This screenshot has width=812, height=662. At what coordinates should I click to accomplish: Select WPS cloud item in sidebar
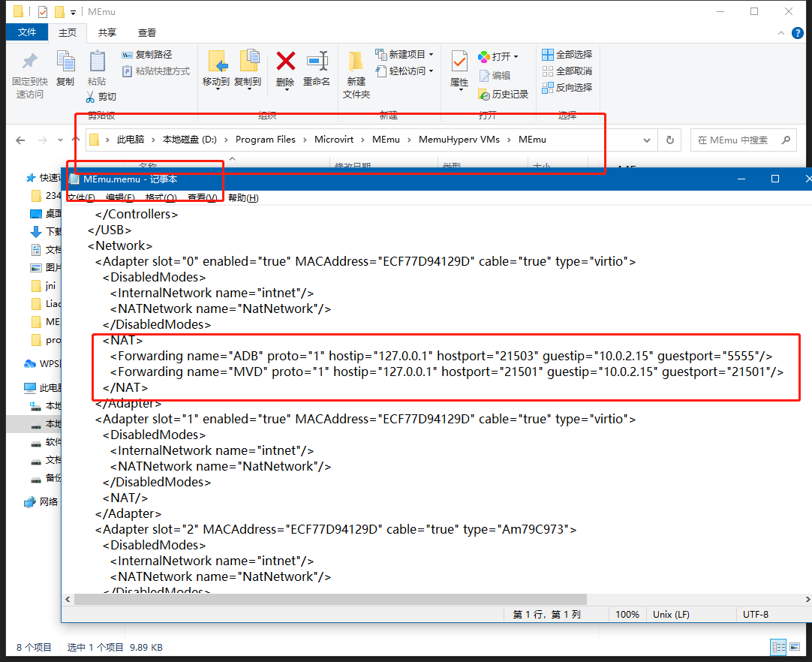(43, 363)
